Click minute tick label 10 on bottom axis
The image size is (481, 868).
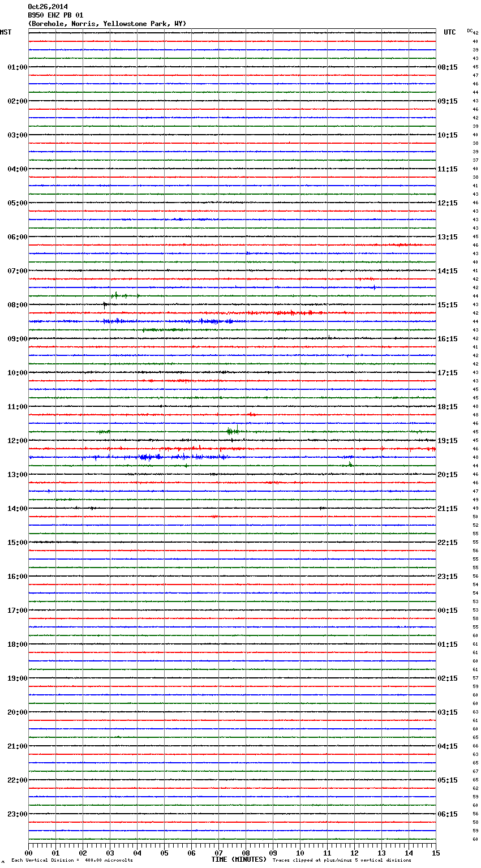point(300,853)
